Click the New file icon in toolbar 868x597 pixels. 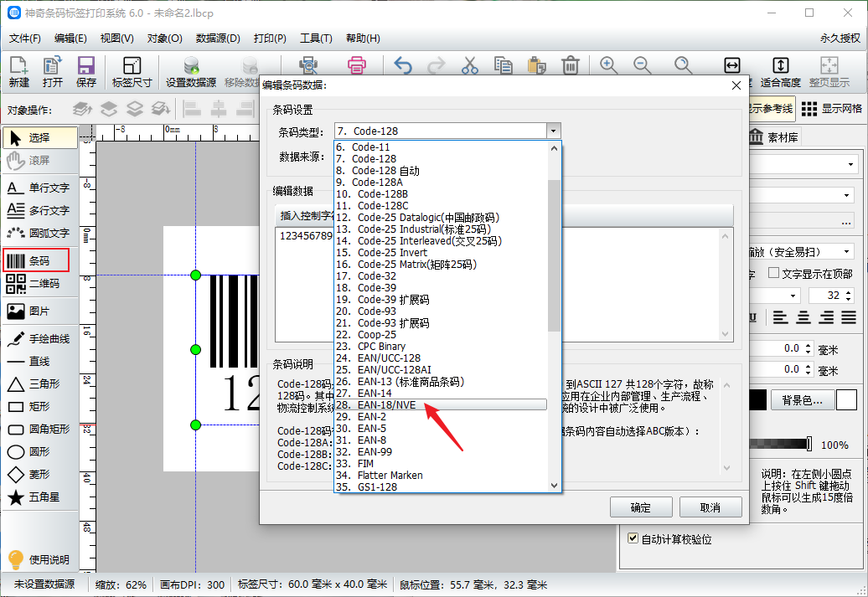coord(18,72)
